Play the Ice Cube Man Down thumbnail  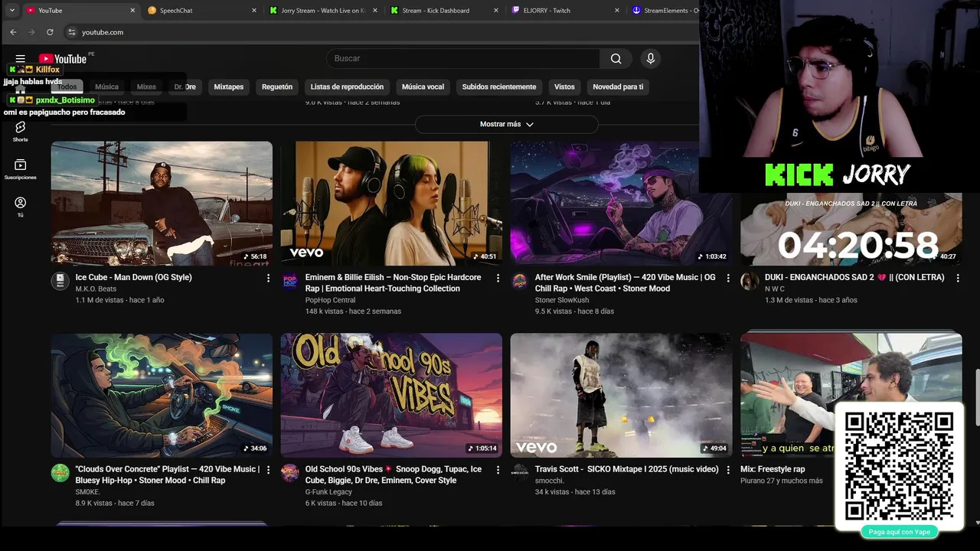[x=162, y=204]
